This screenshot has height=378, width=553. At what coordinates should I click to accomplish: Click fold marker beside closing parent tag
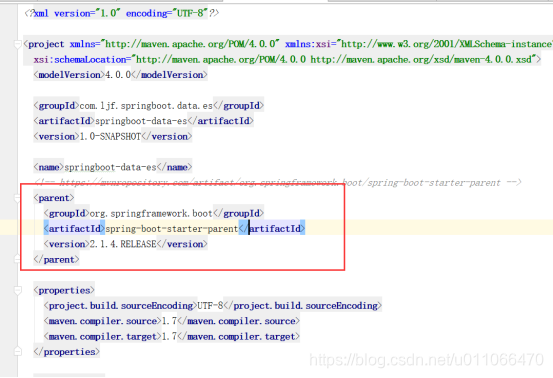tap(17, 259)
